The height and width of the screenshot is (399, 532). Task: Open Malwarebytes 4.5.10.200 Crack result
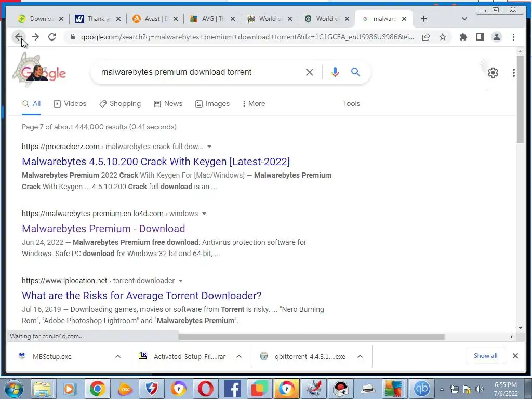click(156, 162)
